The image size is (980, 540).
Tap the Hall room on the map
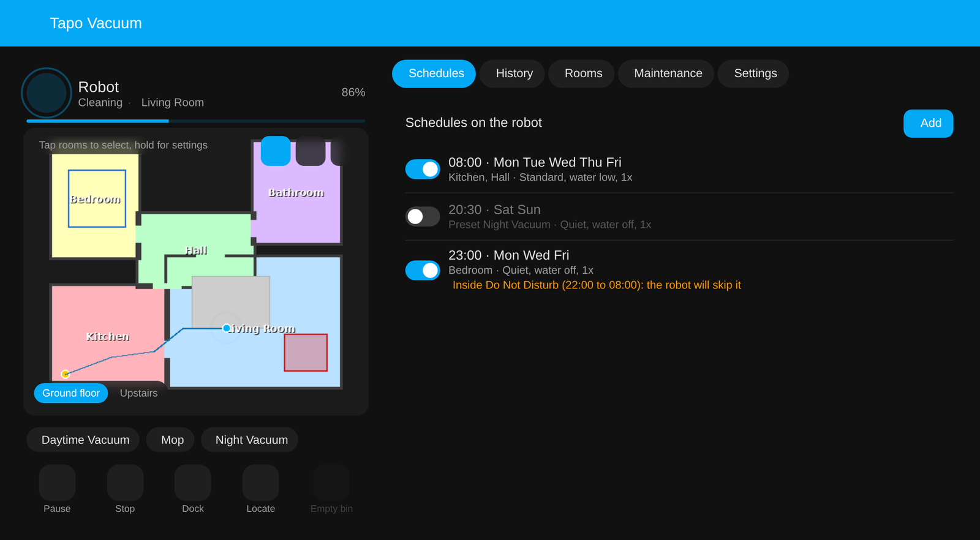point(196,250)
